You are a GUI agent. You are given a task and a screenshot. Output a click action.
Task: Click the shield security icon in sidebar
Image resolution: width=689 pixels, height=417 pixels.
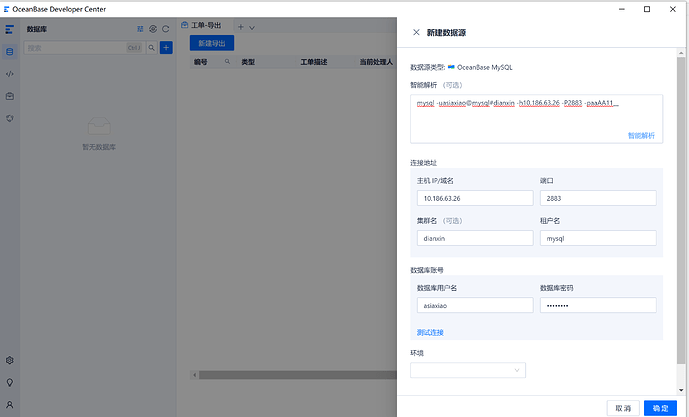point(10,118)
